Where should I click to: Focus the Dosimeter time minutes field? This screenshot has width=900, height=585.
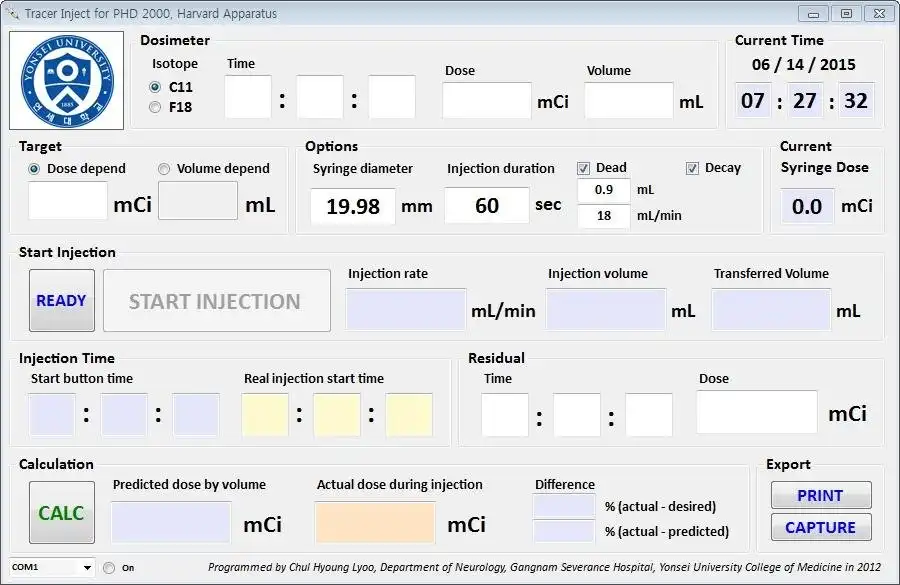[x=320, y=97]
